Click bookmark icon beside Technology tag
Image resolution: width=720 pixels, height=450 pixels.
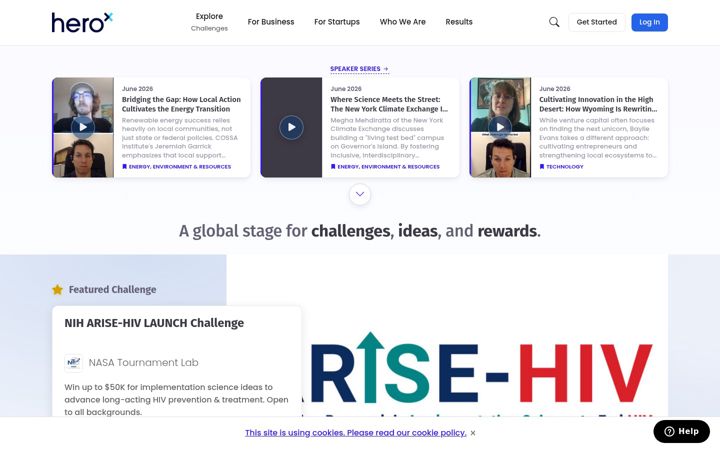pyautogui.click(x=542, y=167)
